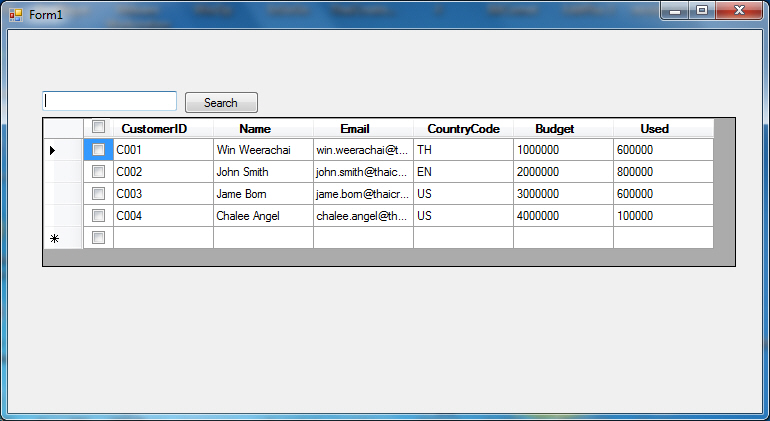The image size is (770, 421).
Task: Click the Used cell for customer C003
Action: (x=663, y=194)
